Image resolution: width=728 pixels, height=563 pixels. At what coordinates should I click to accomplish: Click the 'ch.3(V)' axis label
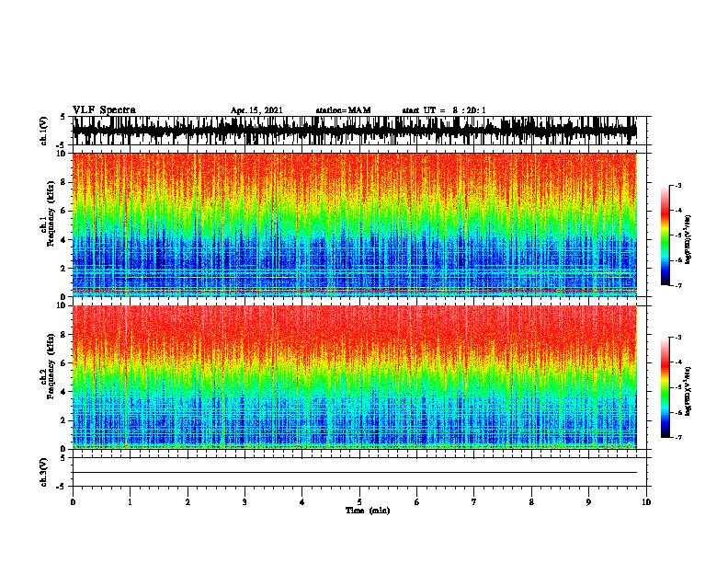44,472
